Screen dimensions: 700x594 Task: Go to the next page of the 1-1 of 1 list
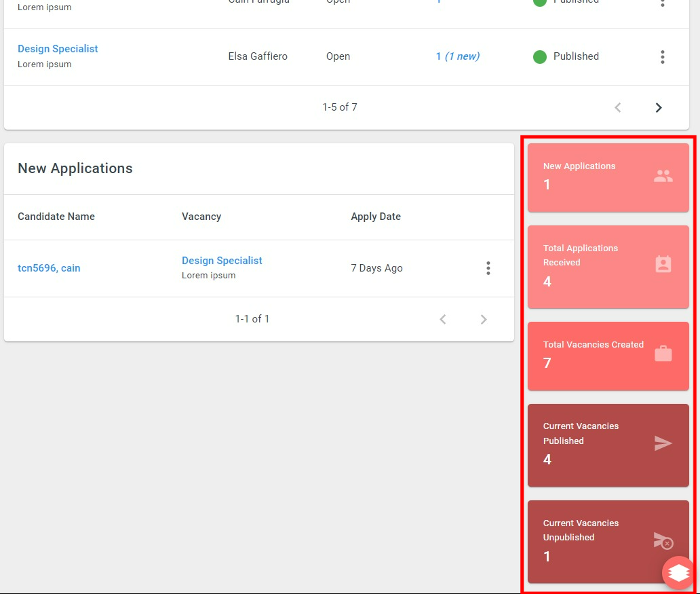click(x=484, y=320)
